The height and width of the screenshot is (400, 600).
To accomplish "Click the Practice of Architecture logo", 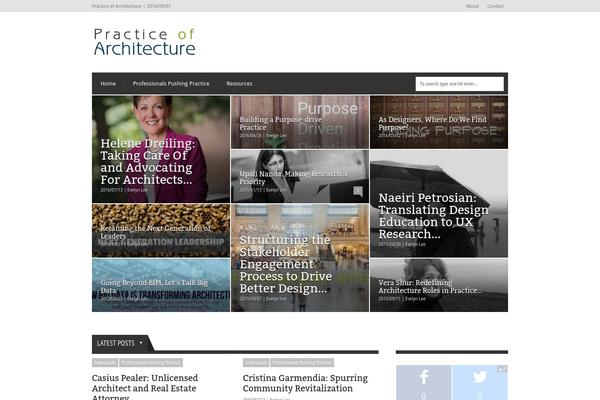I will (145, 42).
